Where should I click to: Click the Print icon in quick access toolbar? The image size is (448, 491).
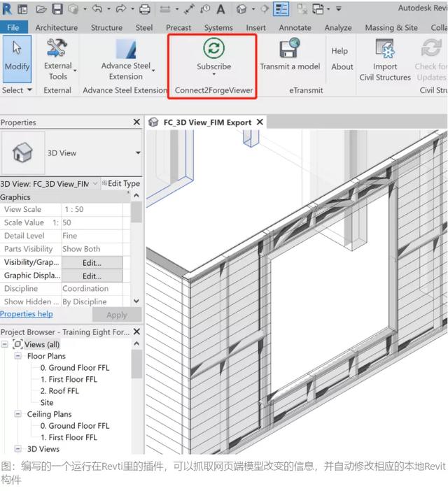pyautogui.click(x=145, y=10)
